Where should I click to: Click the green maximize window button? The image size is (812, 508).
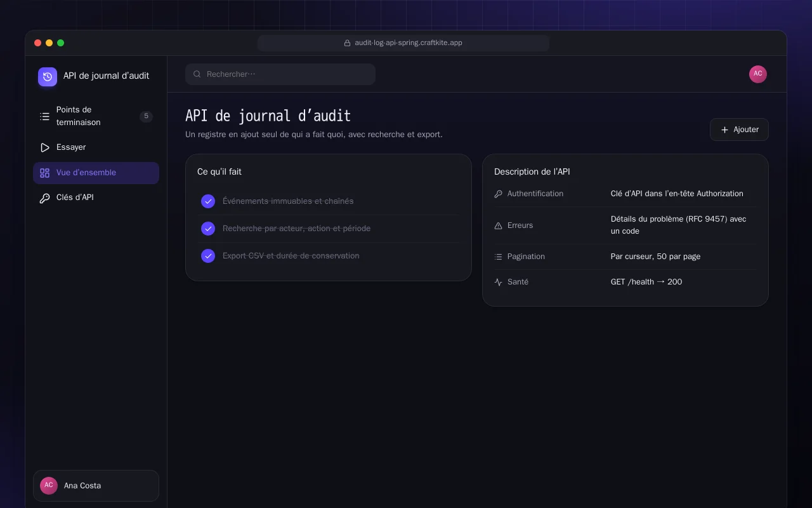(x=60, y=43)
